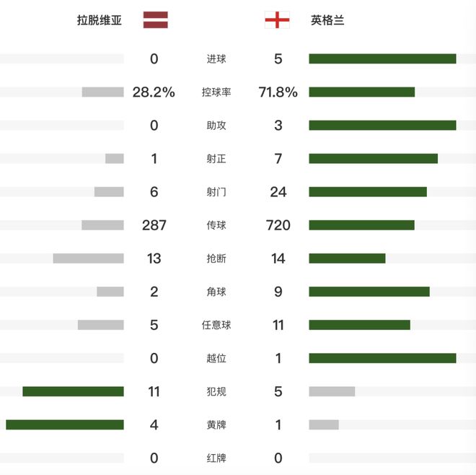Click Latvia's green 犯规 fouls bar
Image resolution: width=476 pixels, height=475 pixels.
click(x=73, y=391)
